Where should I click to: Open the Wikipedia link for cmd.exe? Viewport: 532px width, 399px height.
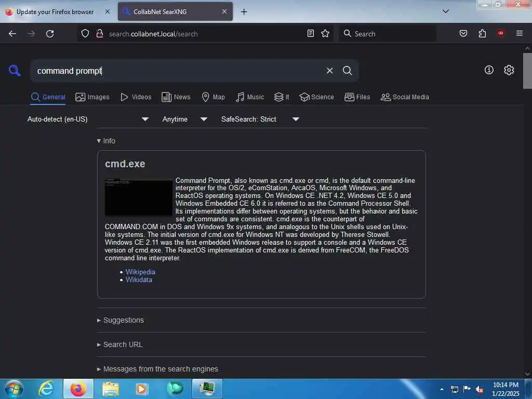pyautogui.click(x=140, y=272)
